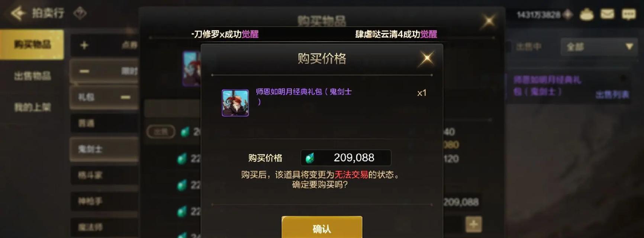Expand the 点券 category with plus icon

[x=84, y=45]
